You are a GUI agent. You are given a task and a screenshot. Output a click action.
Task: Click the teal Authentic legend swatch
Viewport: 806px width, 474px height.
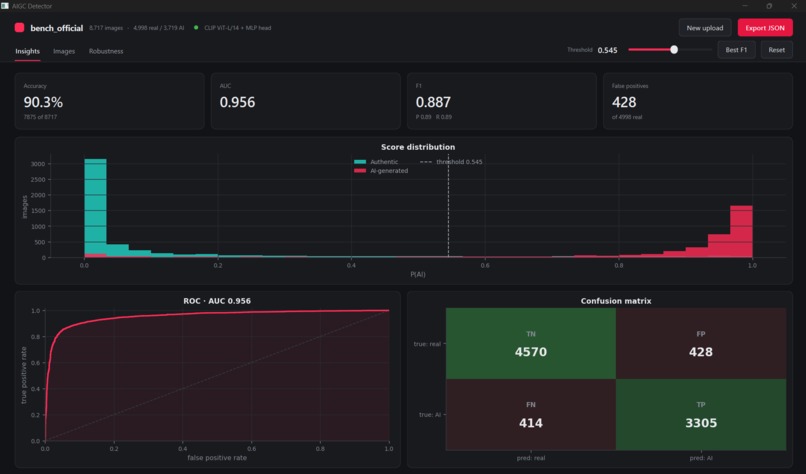coord(360,162)
